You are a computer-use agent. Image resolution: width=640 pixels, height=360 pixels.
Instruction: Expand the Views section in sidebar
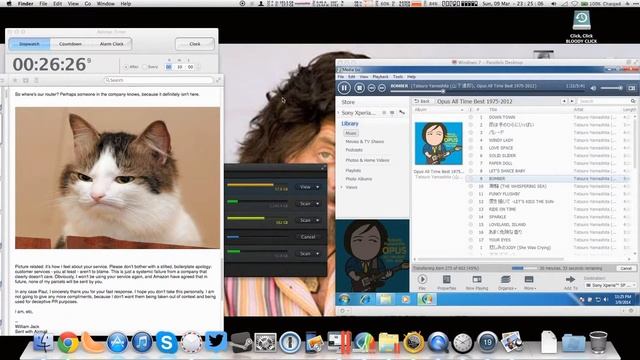point(342,187)
